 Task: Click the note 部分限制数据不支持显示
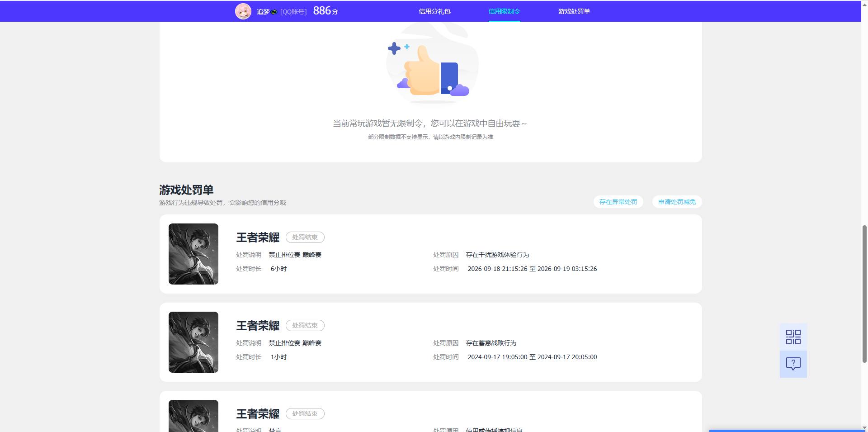(430, 137)
